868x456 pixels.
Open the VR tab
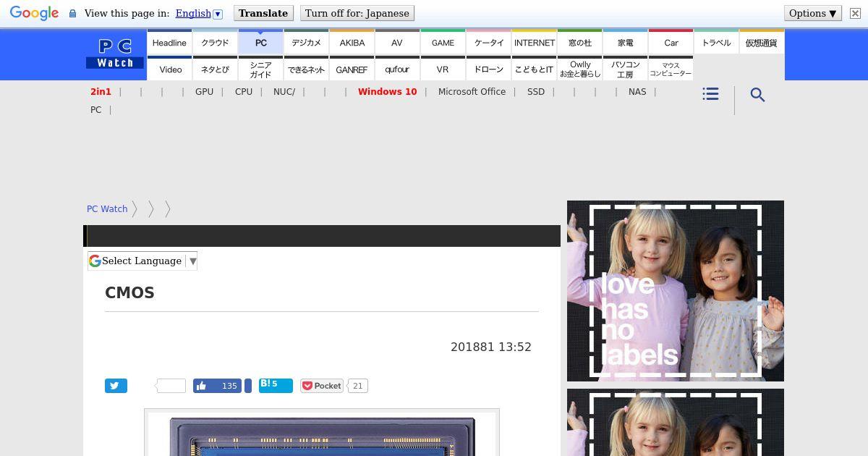(x=443, y=69)
